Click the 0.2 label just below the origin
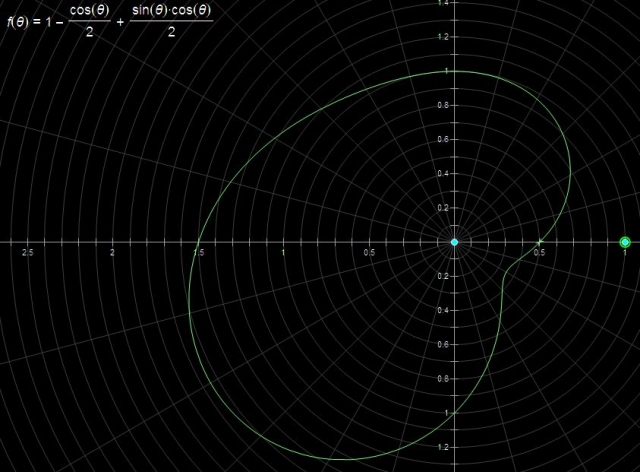The height and width of the screenshot is (472, 640). (442, 276)
